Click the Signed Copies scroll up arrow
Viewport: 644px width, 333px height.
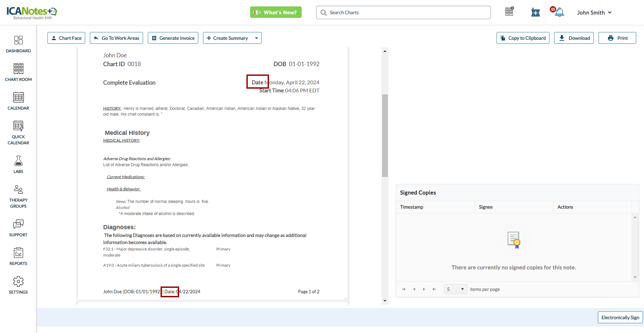tap(635, 217)
